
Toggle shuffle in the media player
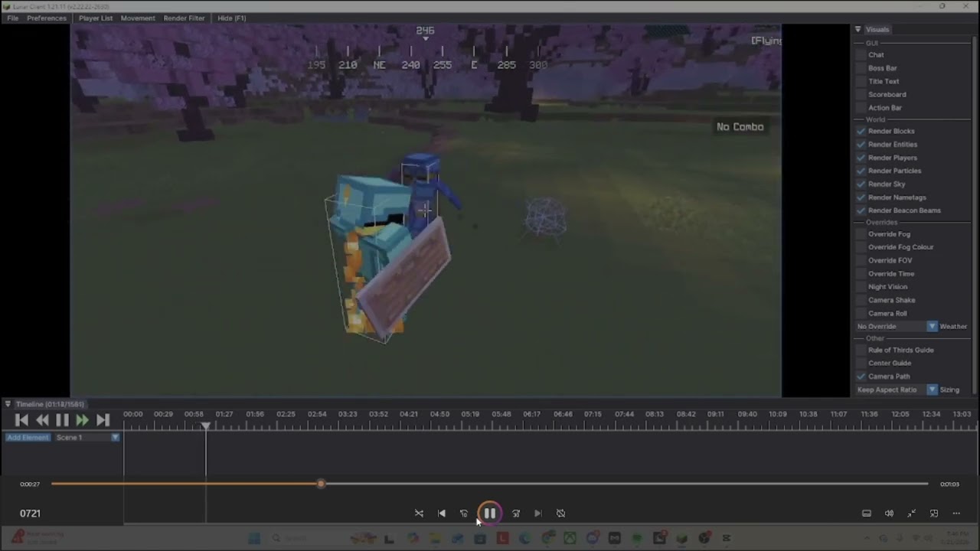click(419, 514)
